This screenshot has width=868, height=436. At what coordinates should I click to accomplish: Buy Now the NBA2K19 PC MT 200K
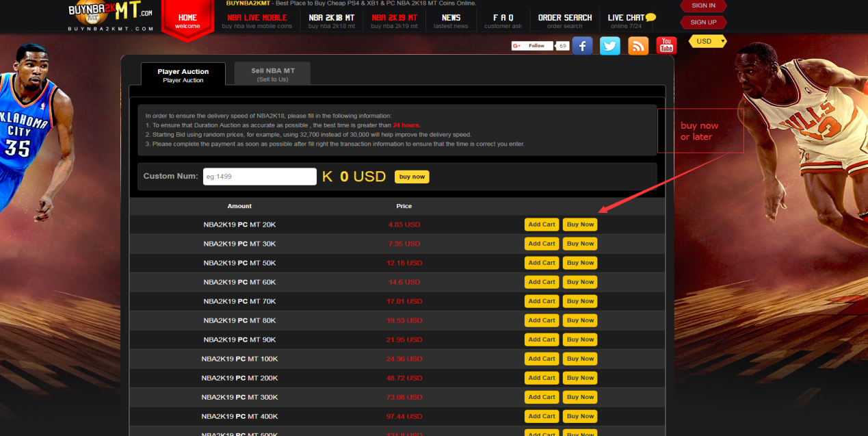coord(580,378)
